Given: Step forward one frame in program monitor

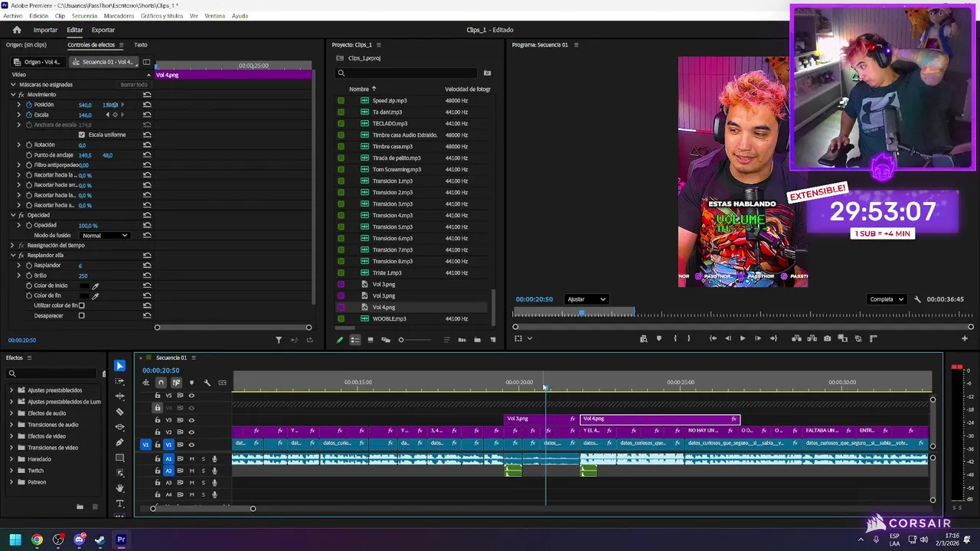Looking at the screenshot, I should pos(758,338).
